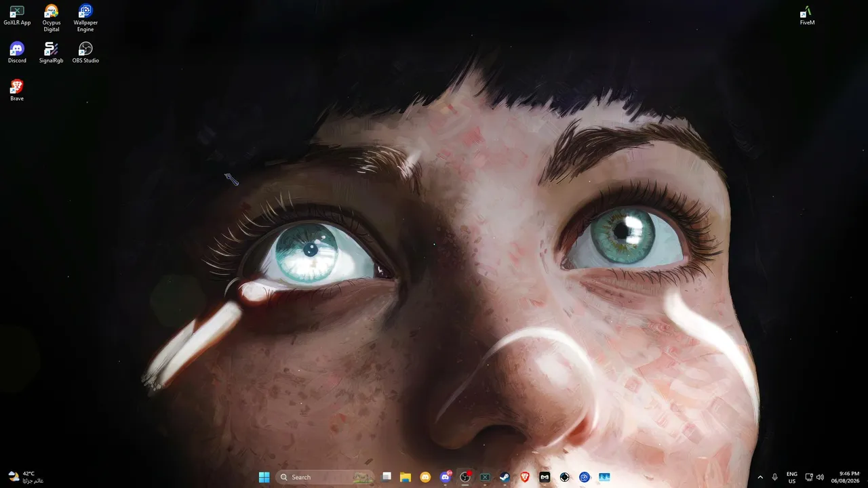This screenshot has height=488, width=868.
Task: Open the Windows Start menu
Action: click(x=264, y=477)
